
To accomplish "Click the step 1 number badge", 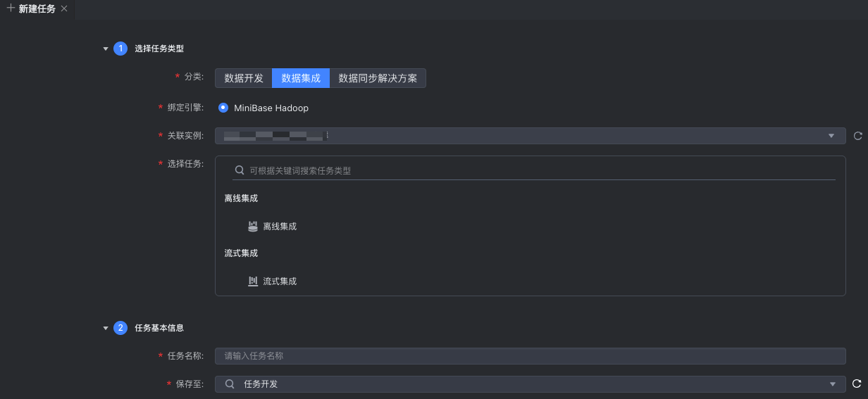I will coord(120,49).
